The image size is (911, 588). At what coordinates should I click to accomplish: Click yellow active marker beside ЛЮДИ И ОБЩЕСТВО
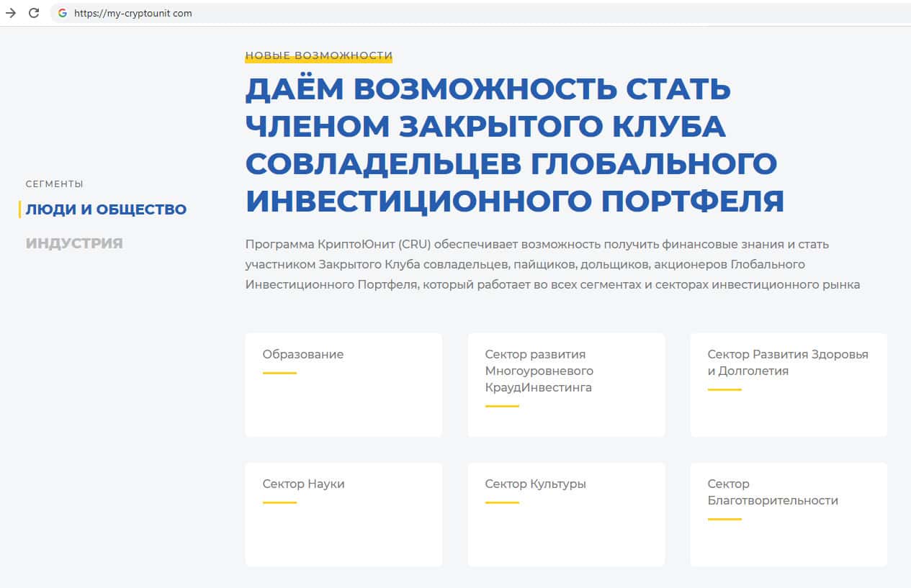coord(20,209)
